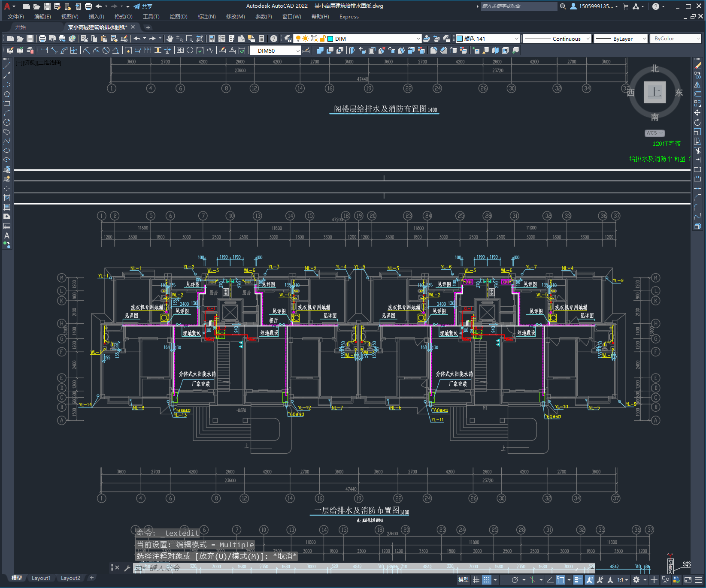Click the DIM layer cyan color swatch
This screenshot has width=706, height=588.
pos(330,39)
